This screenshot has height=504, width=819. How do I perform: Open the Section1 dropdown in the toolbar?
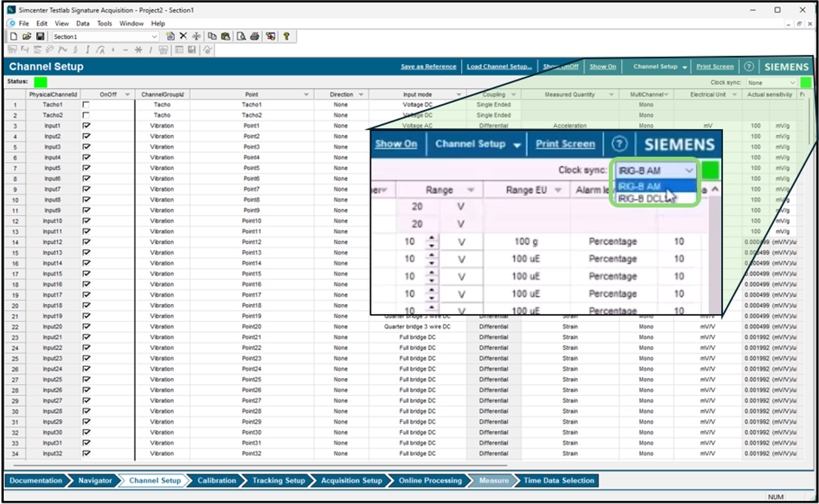pyautogui.click(x=155, y=37)
